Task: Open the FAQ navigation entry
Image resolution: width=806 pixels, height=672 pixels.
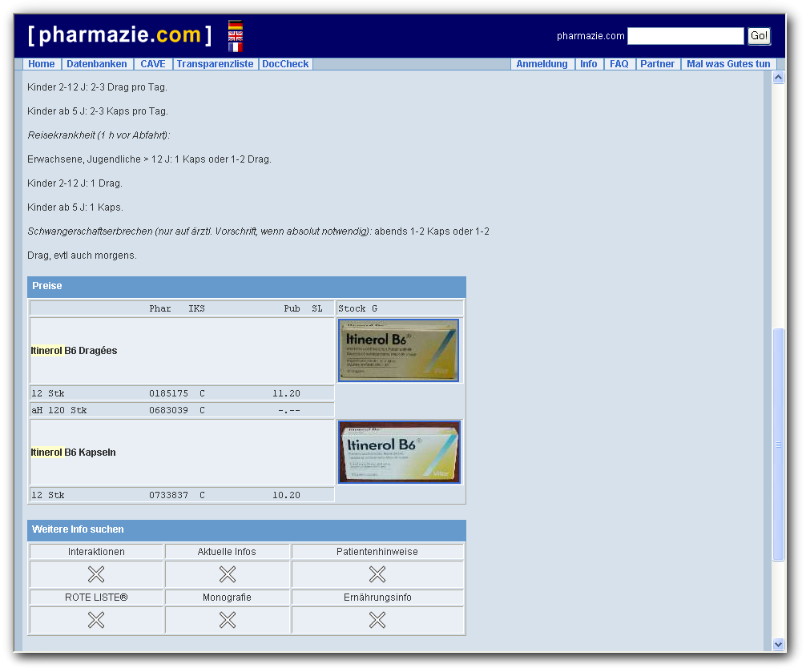Action: point(619,64)
